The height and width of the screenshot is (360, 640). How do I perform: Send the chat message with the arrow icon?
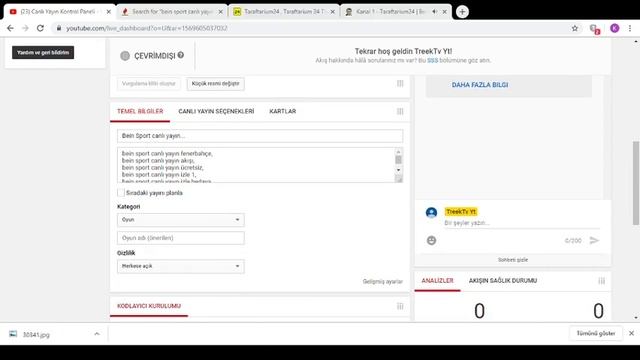pyautogui.click(x=594, y=240)
